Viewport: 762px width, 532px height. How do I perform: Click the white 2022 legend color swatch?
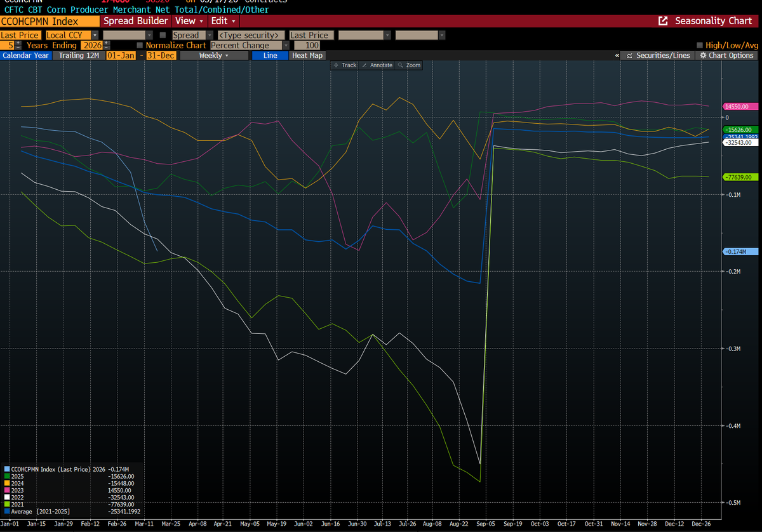click(x=7, y=498)
